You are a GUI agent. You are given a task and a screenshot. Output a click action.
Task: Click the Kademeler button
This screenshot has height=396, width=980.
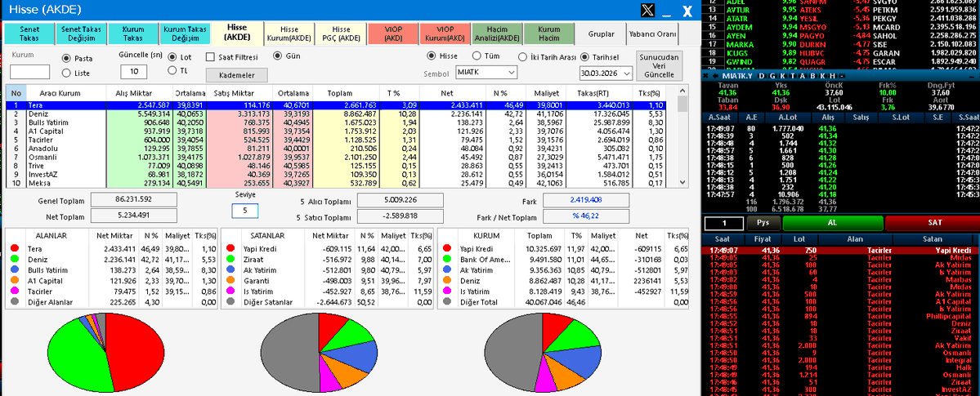coord(235,75)
